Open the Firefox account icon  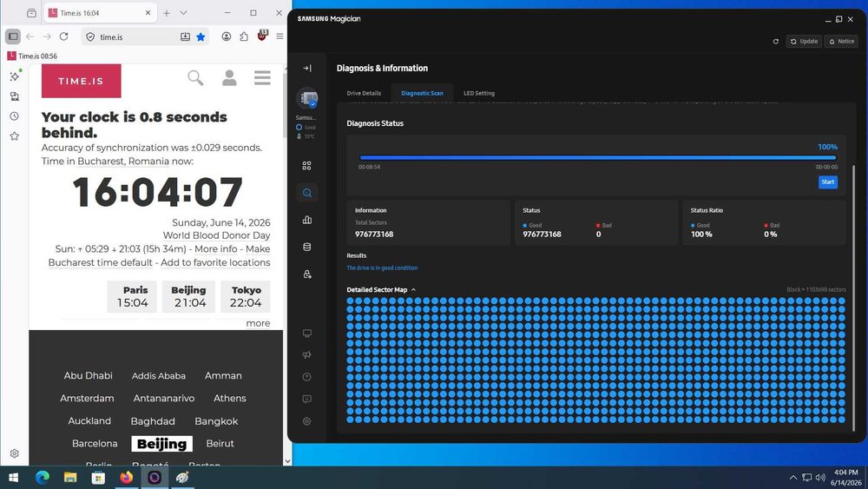(227, 36)
